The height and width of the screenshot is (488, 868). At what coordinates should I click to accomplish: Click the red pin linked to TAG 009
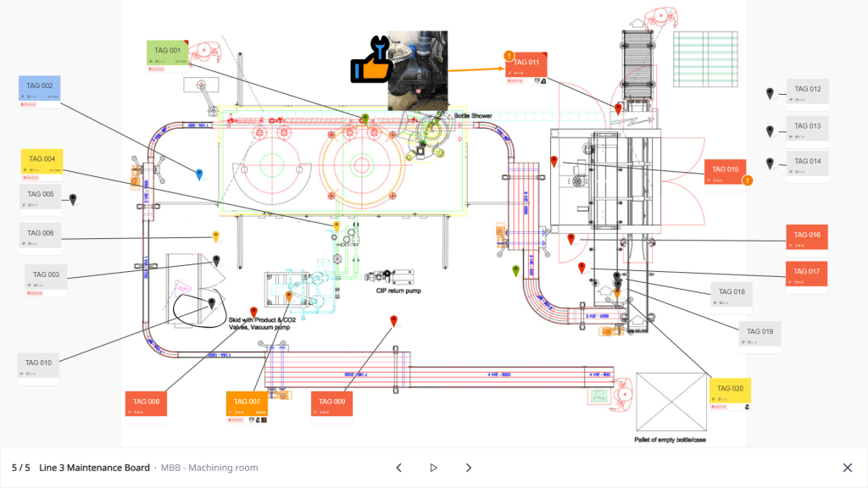(x=393, y=321)
